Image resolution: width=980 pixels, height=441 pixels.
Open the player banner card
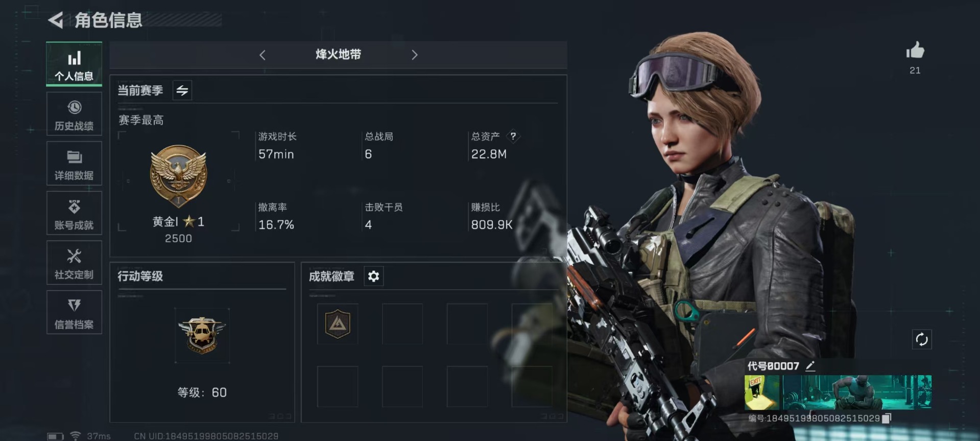pos(838,392)
